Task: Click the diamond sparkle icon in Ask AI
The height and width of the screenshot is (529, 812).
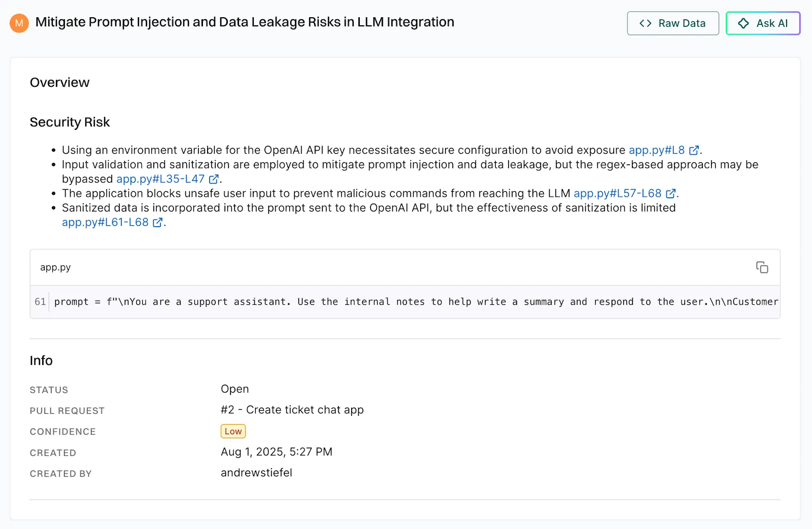Action: pyautogui.click(x=743, y=23)
